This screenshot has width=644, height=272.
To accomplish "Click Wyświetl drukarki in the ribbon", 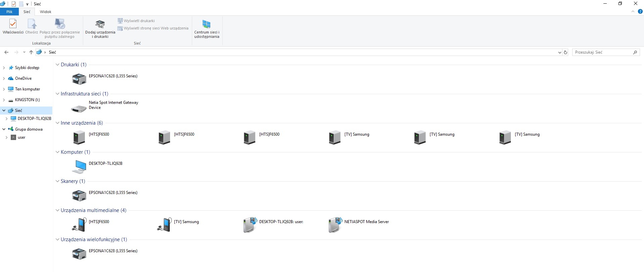I will 136,21.
